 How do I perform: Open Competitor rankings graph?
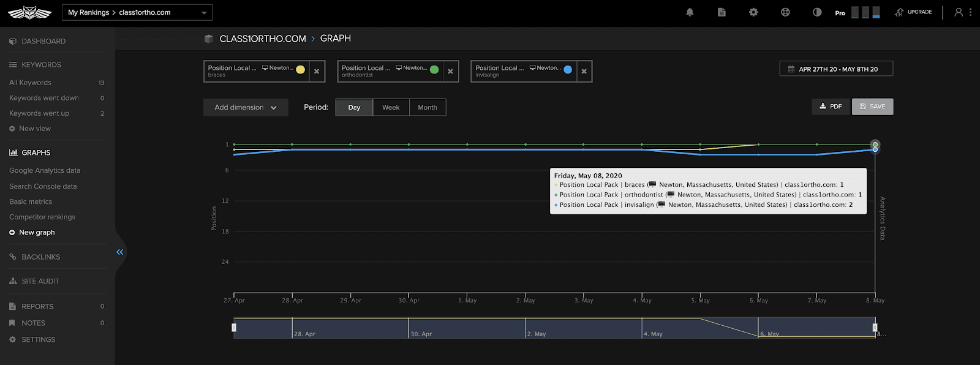click(x=42, y=217)
